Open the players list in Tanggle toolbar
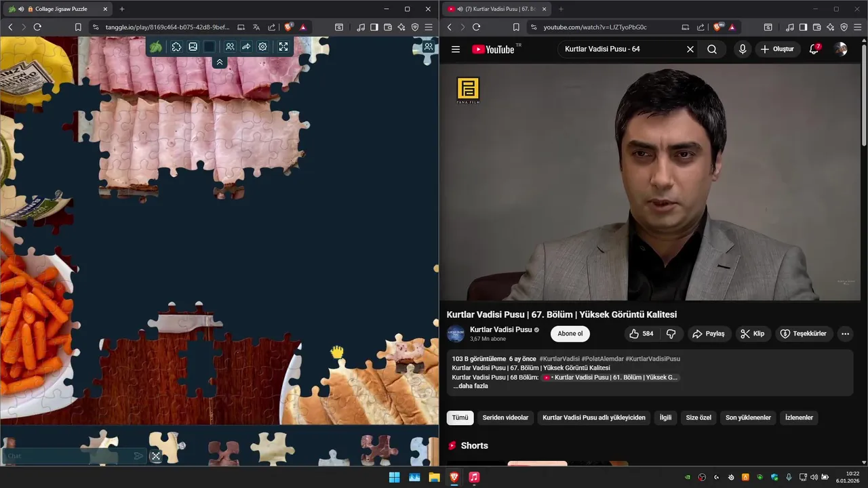 click(x=230, y=47)
